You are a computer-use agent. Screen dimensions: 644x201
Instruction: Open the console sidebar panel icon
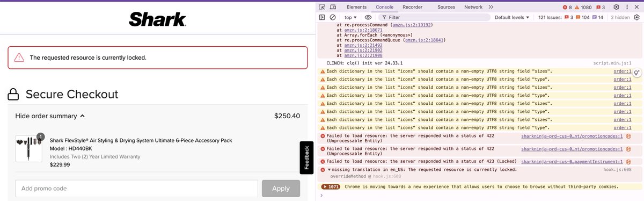(322, 17)
